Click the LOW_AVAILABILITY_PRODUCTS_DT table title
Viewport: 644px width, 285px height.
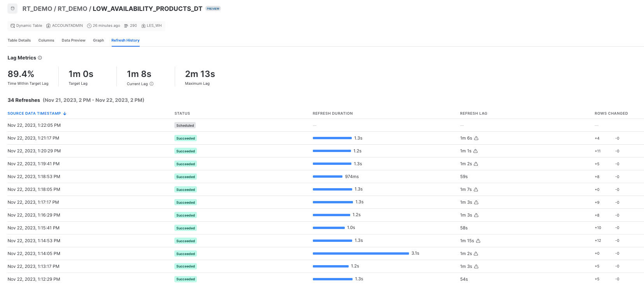(147, 9)
